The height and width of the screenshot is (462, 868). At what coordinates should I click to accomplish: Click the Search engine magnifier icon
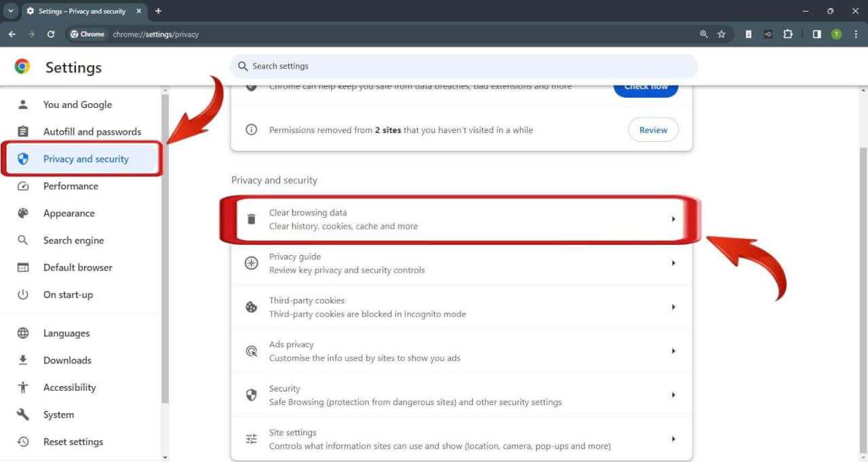pos(24,240)
